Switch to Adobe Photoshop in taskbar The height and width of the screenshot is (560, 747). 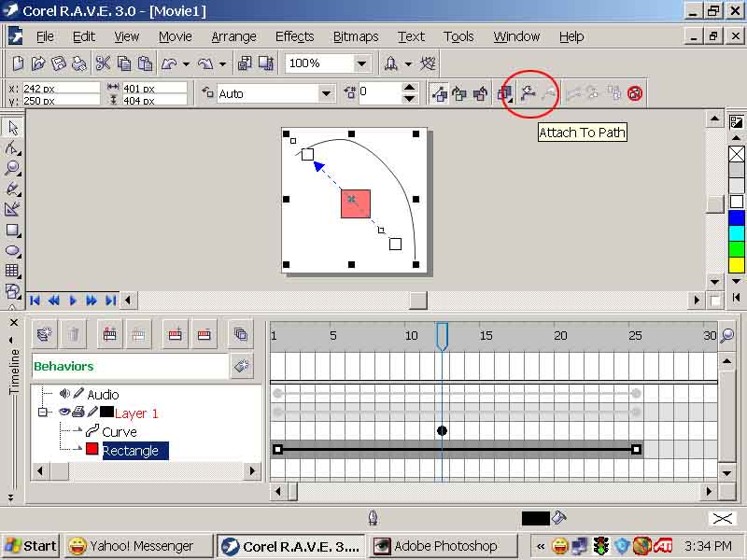tap(443, 546)
